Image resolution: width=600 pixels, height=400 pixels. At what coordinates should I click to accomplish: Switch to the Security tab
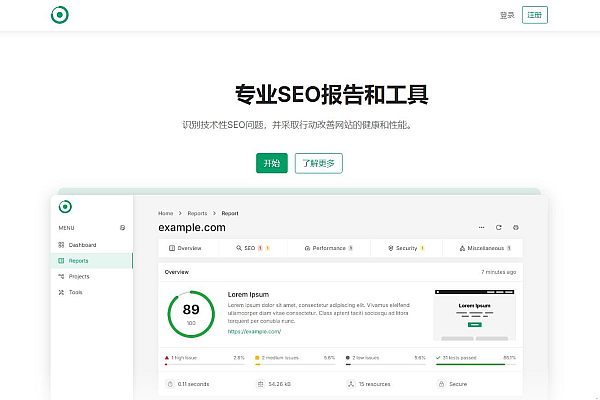406,248
